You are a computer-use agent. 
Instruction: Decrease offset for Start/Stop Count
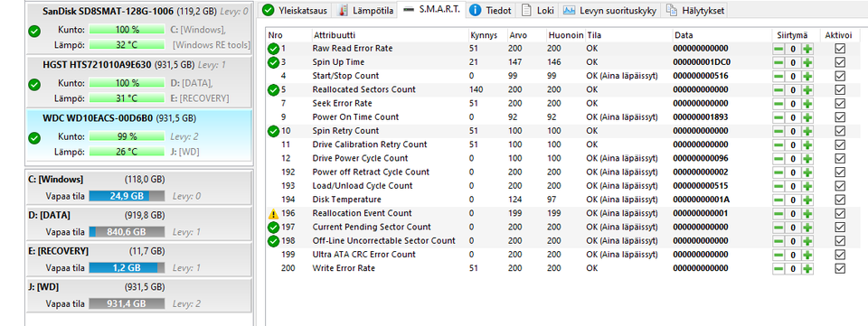(778, 76)
